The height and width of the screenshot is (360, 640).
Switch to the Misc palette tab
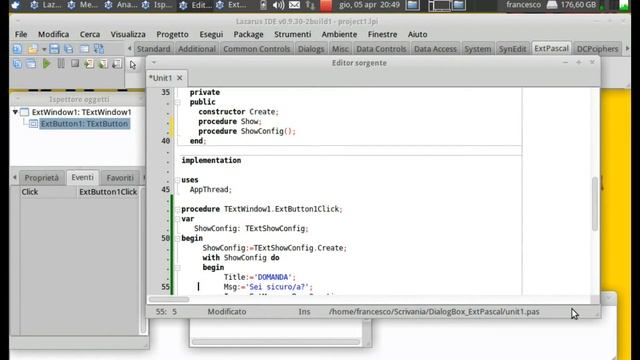[340, 49]
